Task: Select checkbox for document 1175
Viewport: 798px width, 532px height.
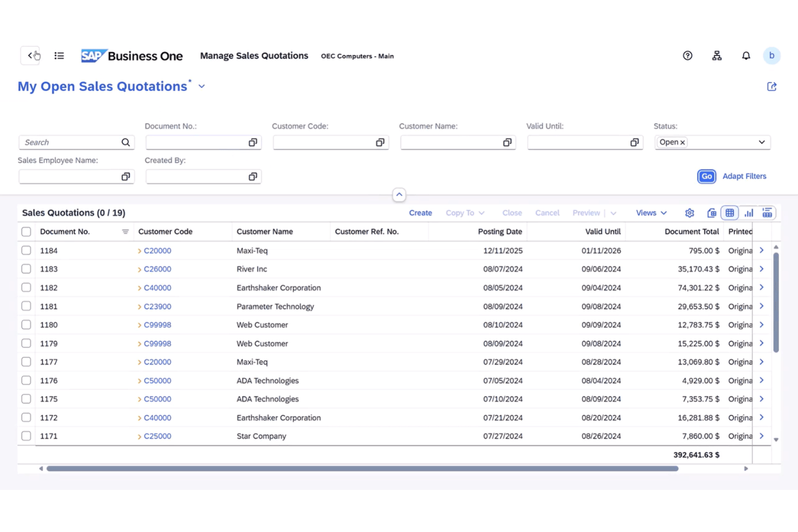Action: click(26, 399)
